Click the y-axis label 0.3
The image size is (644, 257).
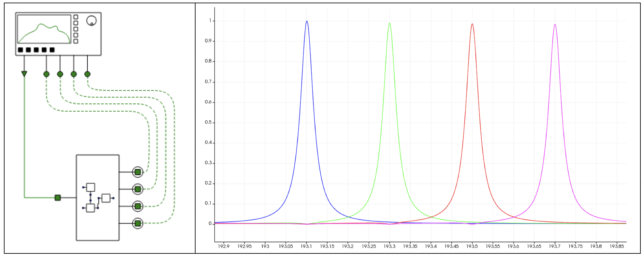coord(208,163)
